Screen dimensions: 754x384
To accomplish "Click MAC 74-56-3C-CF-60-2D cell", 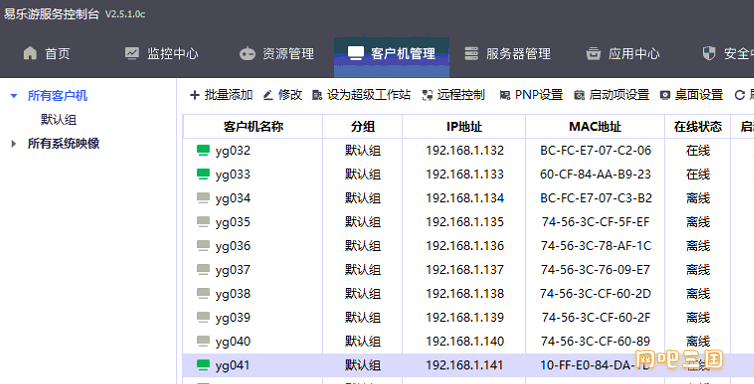I will pos(595,294).
